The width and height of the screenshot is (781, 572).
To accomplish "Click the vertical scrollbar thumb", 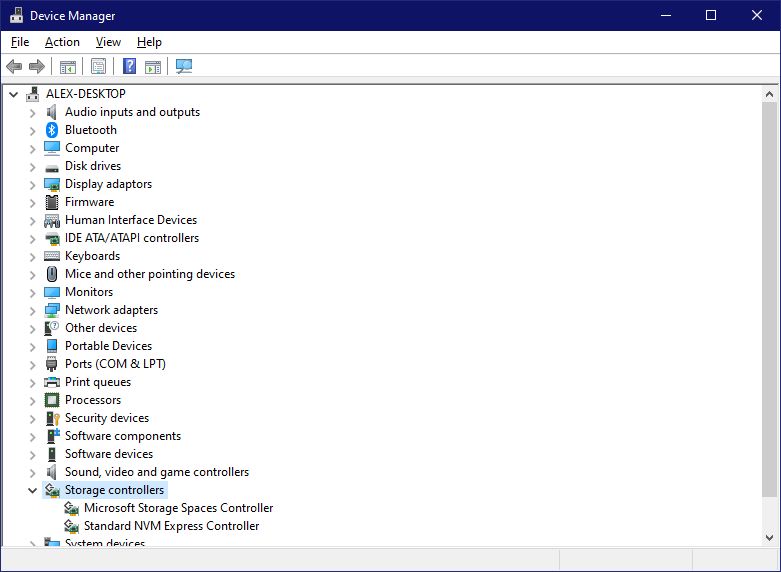I will pyautogui.click(x=769, y=299).
